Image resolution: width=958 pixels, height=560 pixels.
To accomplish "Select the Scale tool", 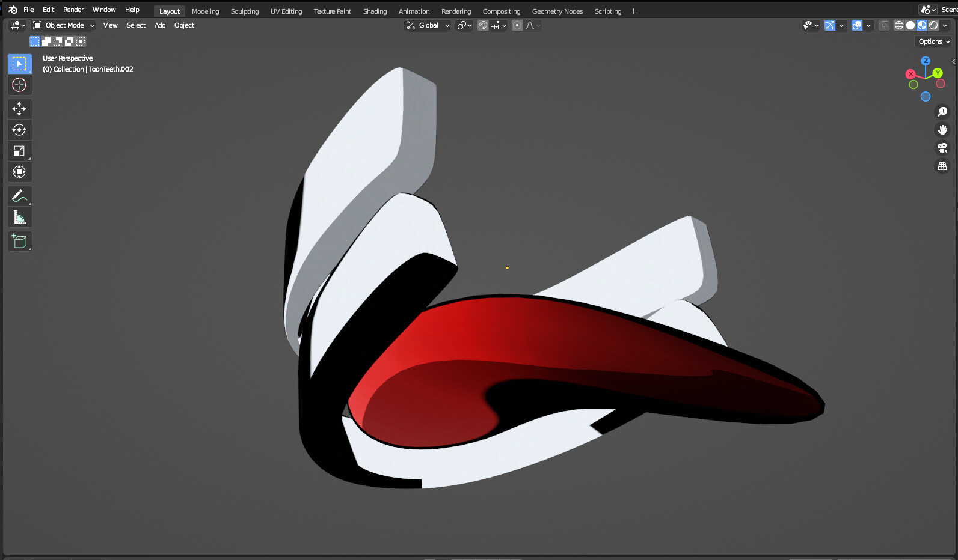I will click(x=19, y=151).
